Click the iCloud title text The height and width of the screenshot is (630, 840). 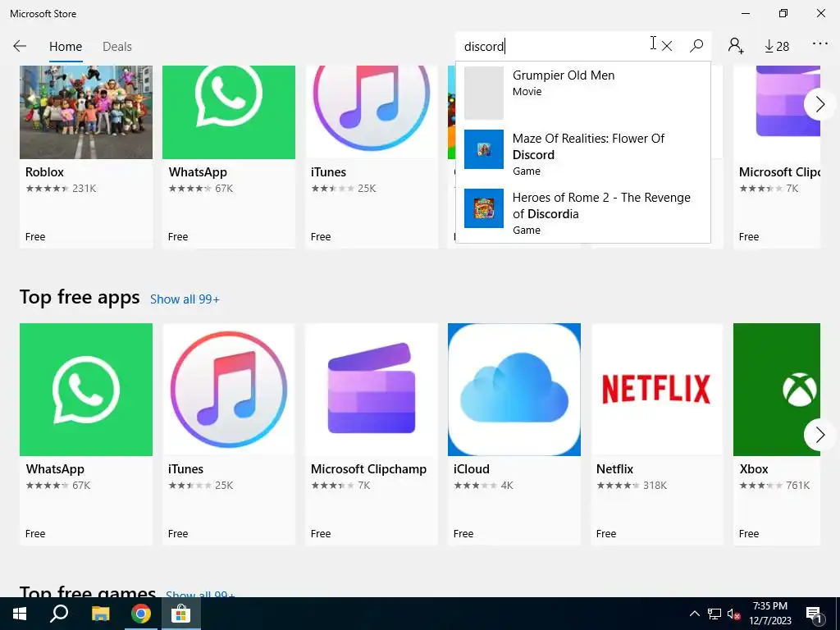coord(472,468)
